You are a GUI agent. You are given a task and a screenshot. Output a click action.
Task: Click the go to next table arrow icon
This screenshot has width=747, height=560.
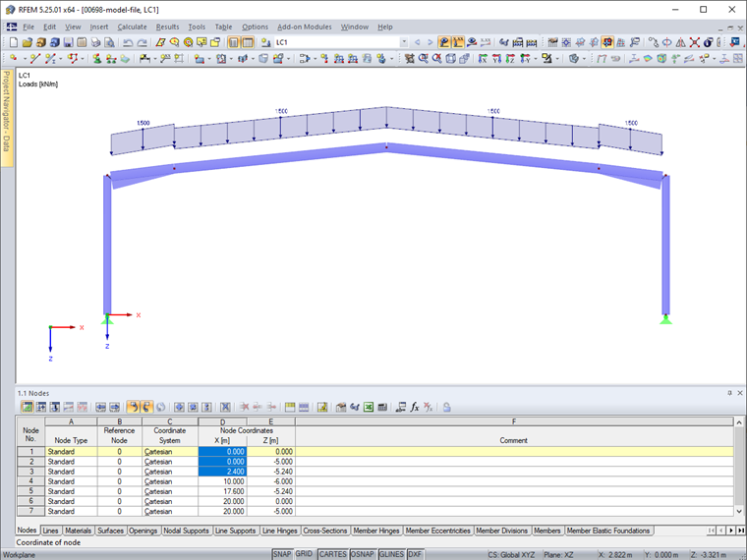[x=114, y=407]
